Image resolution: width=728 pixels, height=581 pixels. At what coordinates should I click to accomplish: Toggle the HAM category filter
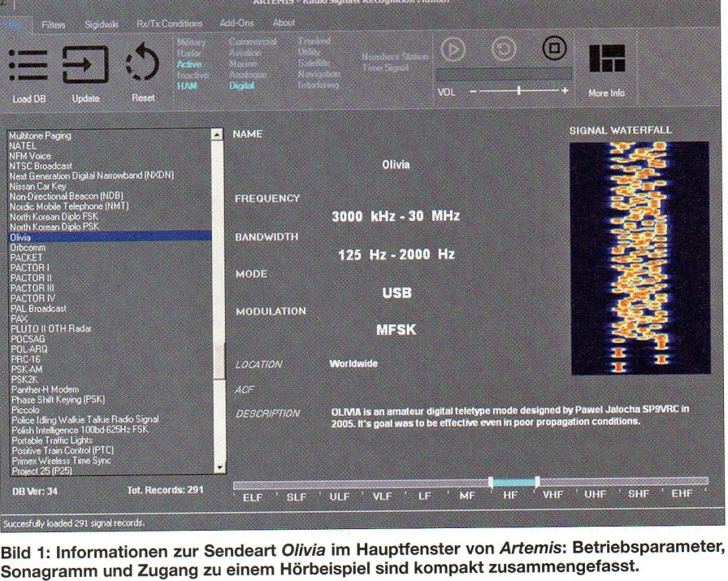(x=187, y=85)
